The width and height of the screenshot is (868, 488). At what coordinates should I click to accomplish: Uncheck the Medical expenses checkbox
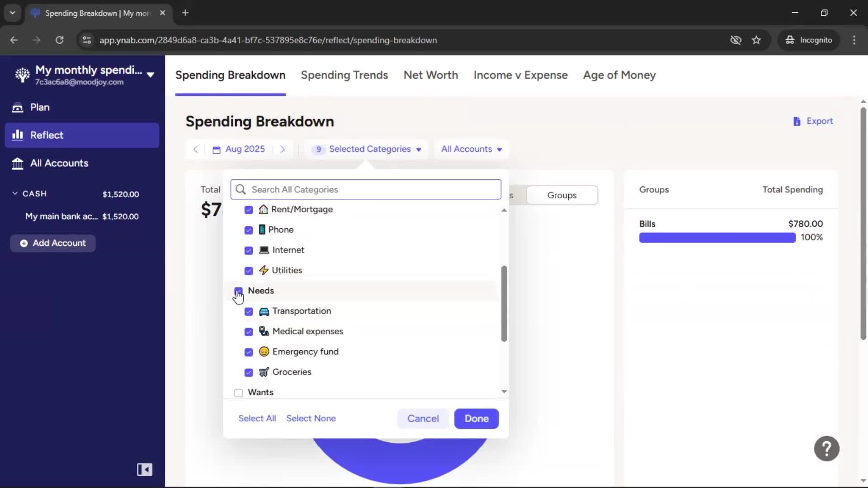coord(249,332)
